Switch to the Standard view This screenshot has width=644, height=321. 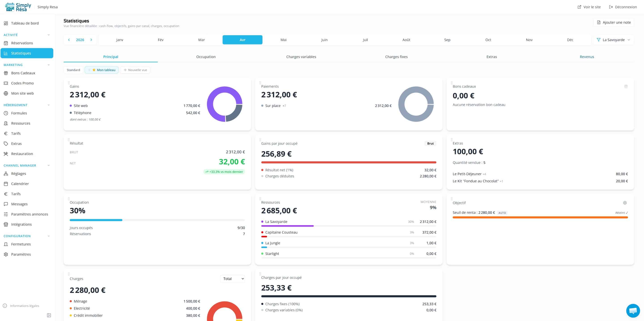tap(73, 70)
